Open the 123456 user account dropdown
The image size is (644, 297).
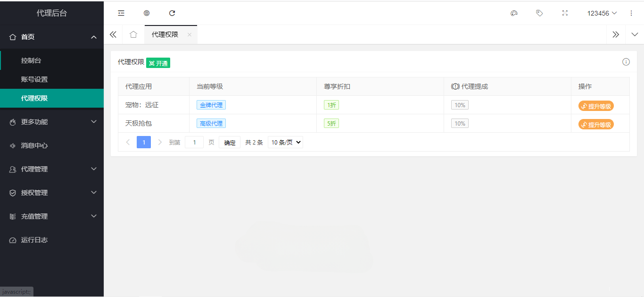pyautogui.click(x=602, y=13)
